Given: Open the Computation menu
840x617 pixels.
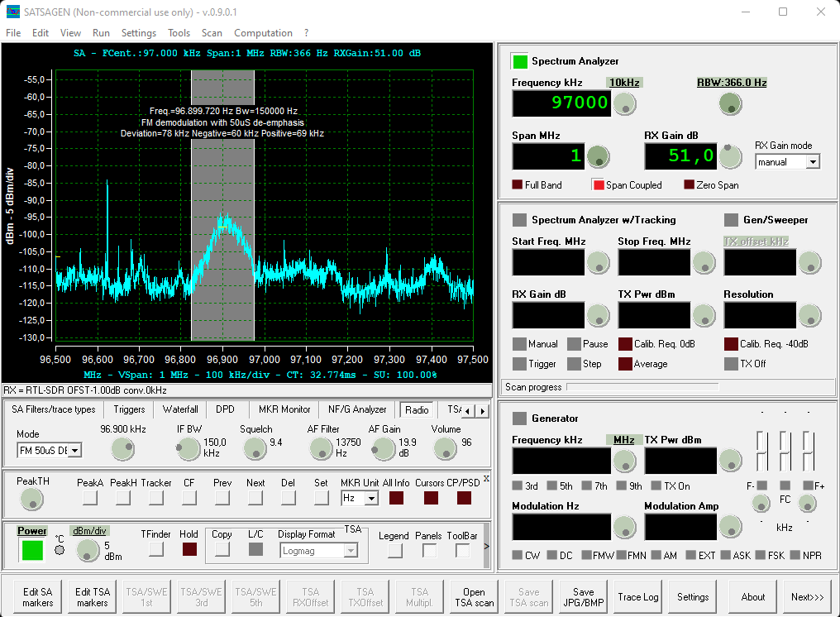Looking at the screenshot, I should (263, 33).
